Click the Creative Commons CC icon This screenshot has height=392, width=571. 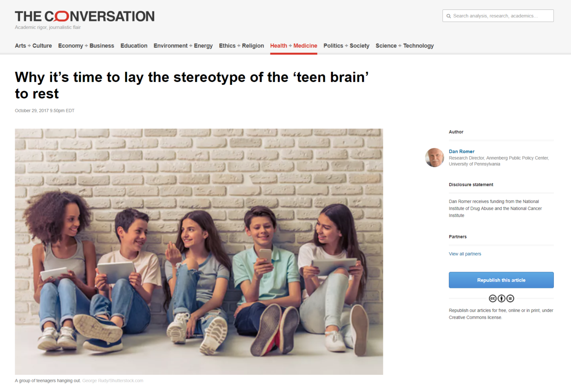[493, 298]
